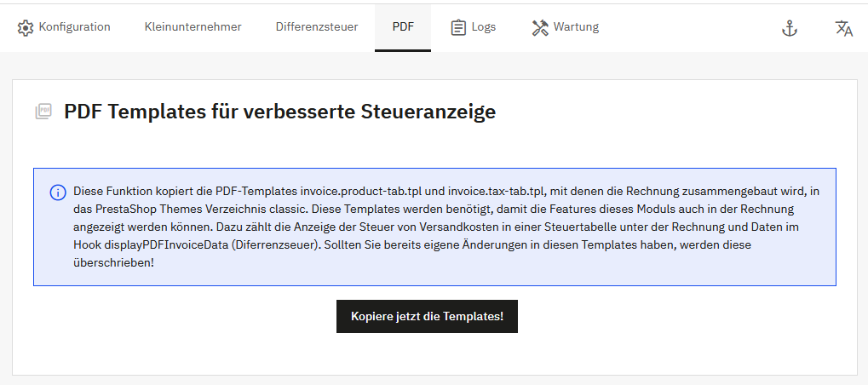The height and width of the screenshot is (385, 868).
Task: Open the translate language icon
Action: pyautogui.click(x=843, y=28)
